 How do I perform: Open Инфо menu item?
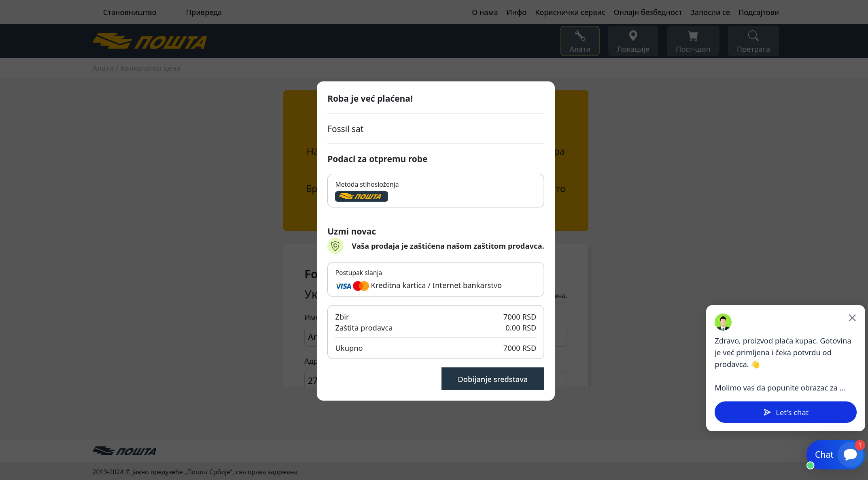[x=516, y=12]
